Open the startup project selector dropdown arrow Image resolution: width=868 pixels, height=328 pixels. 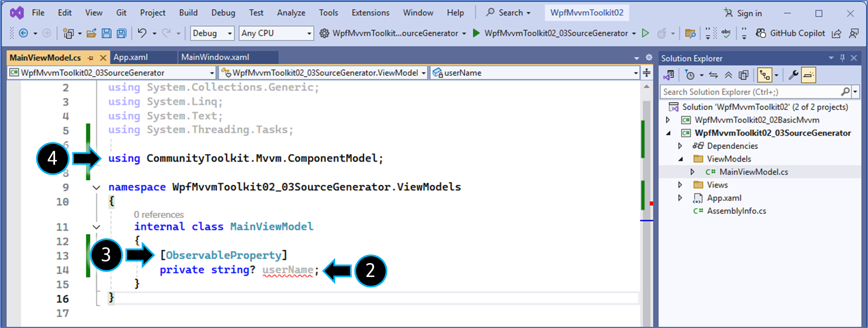click(x=464, y=34)
